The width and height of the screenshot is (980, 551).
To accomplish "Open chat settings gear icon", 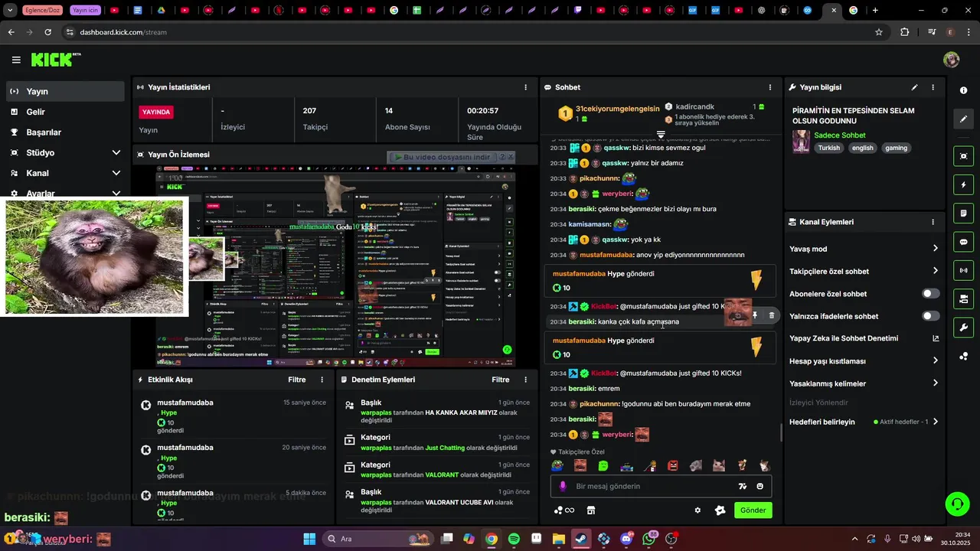I will click(x=697, y=510).
